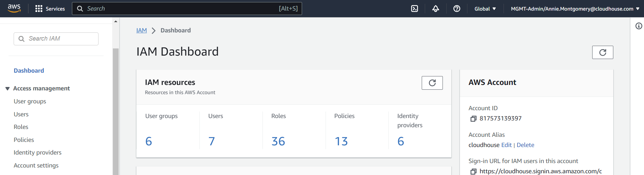Open the Services grid menu
The image size is (644, 175).
(50, 9)
